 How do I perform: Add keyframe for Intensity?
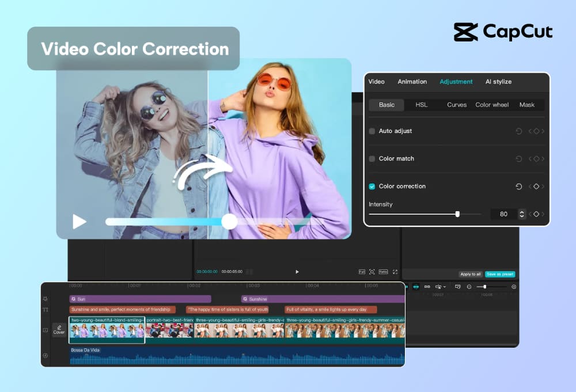pyautogui.click(x=536, y=214)
